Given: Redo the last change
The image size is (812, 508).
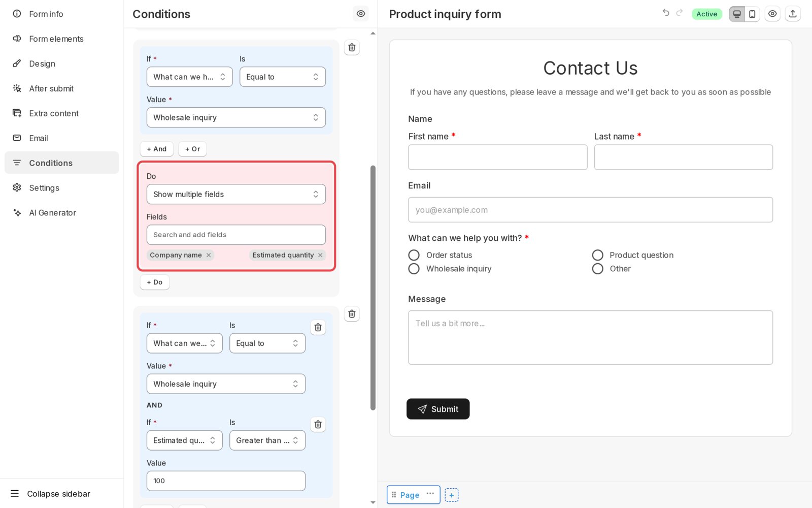Looking at the screenshot, I should [x=679, y=13].
